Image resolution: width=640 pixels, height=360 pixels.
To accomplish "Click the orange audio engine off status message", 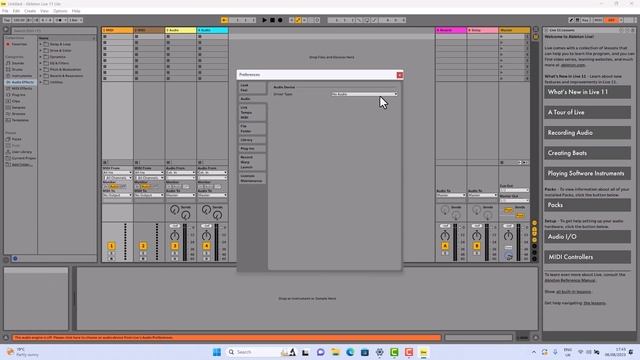I will 227,338.
